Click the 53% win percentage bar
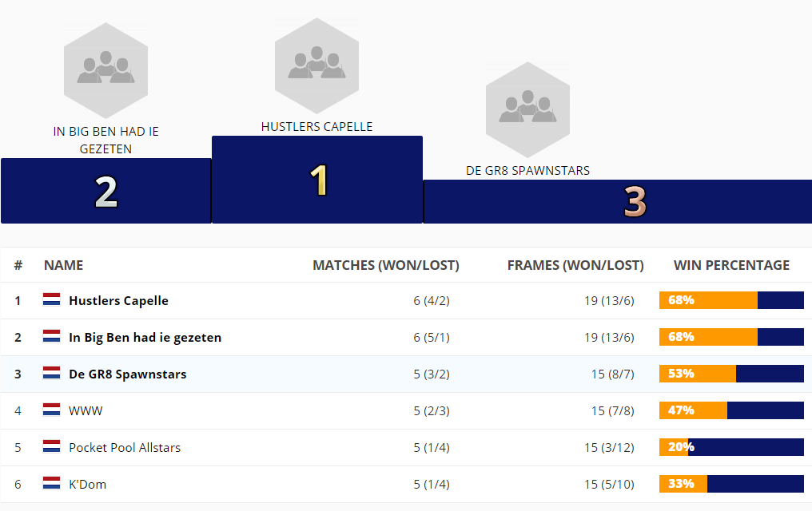The height and width of the screenshot is (511, 812). [731, 374]
